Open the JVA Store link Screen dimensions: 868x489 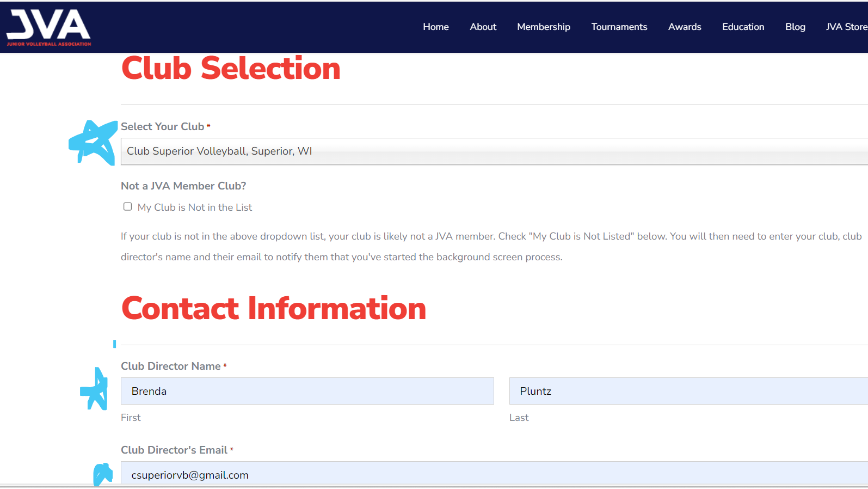(x=847, y=27)
